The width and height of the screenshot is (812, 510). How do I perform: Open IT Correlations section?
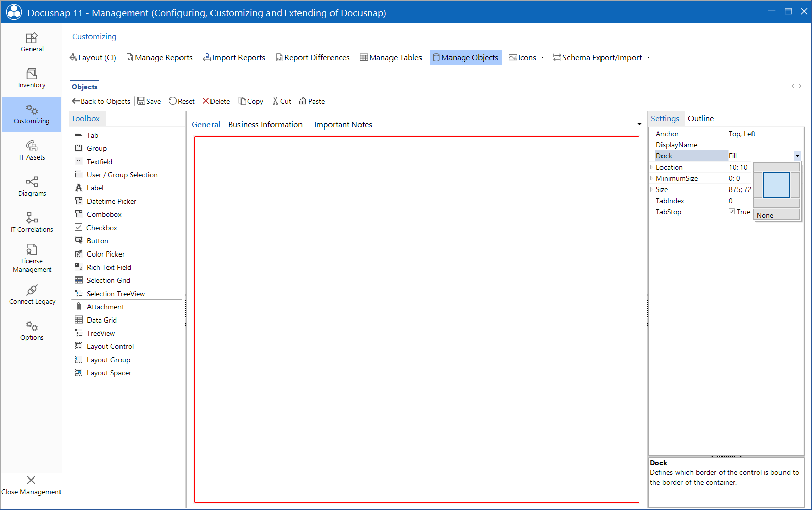[x=32, y=222]
